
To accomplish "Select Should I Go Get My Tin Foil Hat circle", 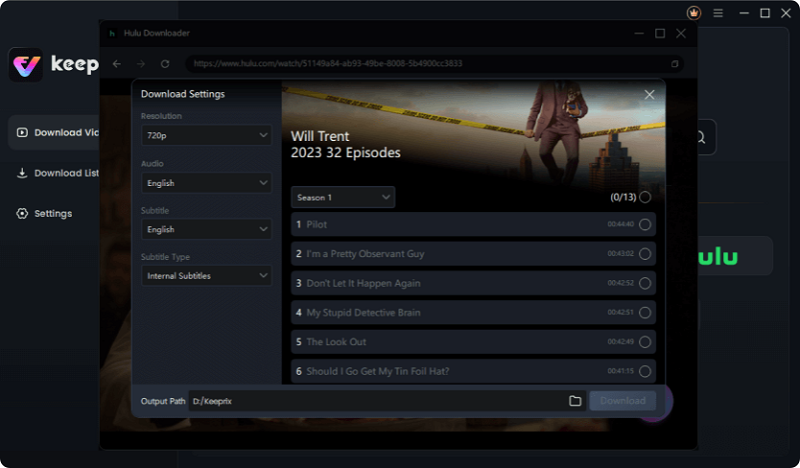I will 645,371.
